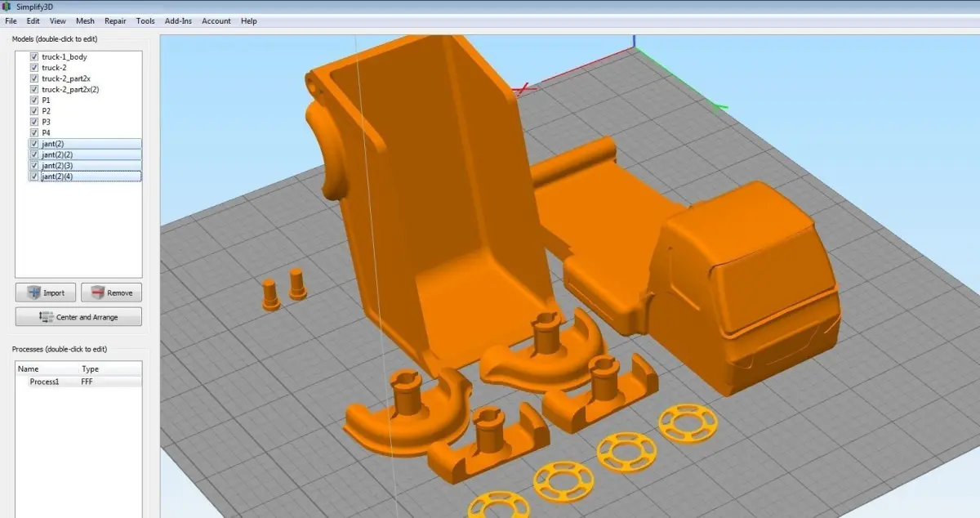Open the Repair menu

click(115, 20)
